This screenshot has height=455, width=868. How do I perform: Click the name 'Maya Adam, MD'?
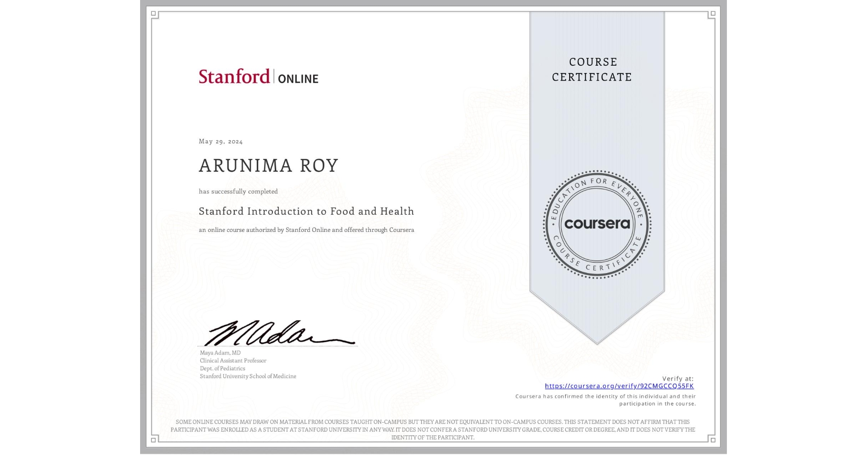pyautogui.click(x=220, y=353)
